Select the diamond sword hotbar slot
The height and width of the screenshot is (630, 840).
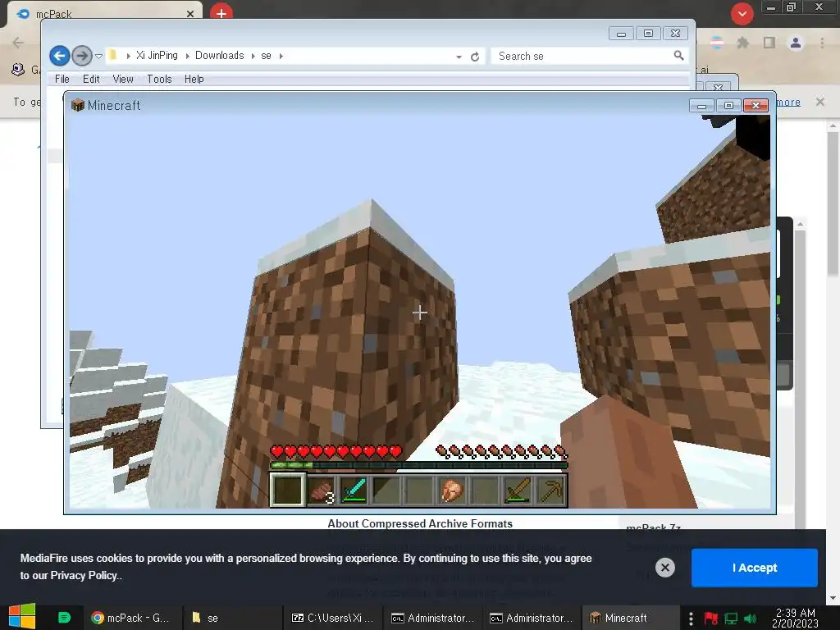(354, 491)
